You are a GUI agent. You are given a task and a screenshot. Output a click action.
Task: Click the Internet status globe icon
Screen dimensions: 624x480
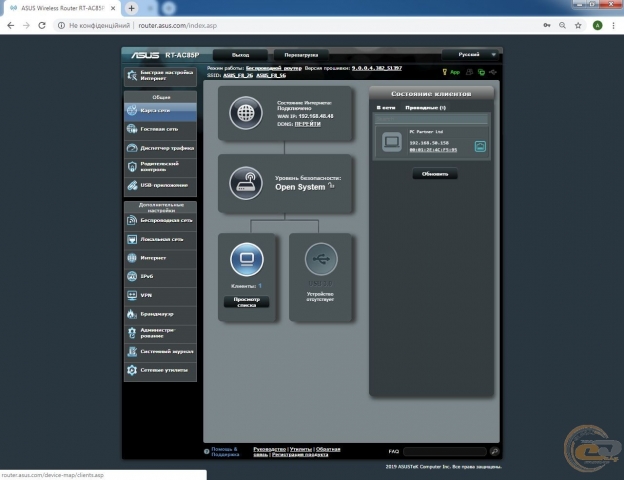point(245,112)
